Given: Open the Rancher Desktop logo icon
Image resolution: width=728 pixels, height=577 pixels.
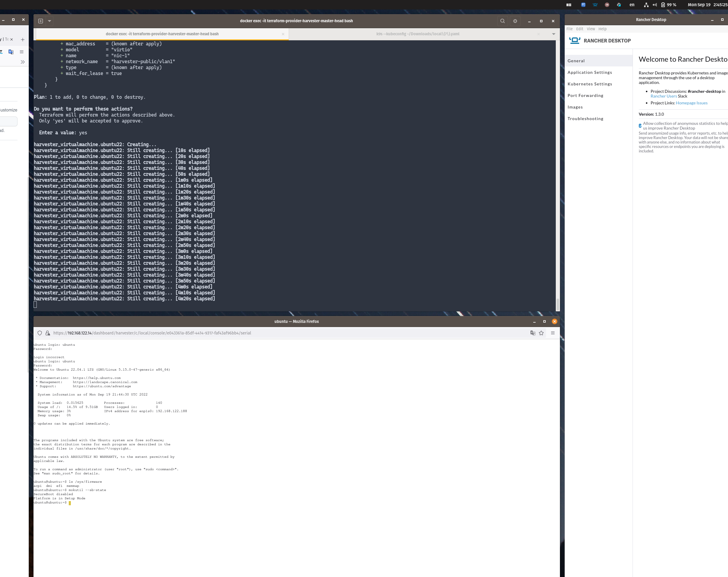Looking at the screenshot, I should pos(575,40).
